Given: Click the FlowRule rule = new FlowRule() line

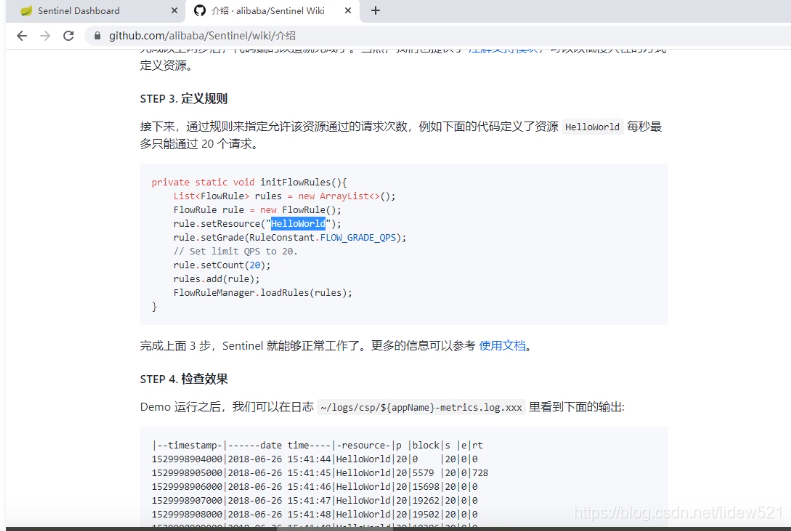Looking at the screenshot, I should pyautogui.click(x=257, y=210).
